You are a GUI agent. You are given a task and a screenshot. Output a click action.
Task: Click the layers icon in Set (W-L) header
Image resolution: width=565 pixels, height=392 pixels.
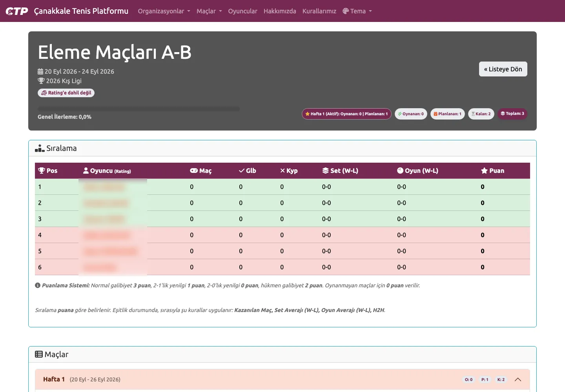coord(326,171)
